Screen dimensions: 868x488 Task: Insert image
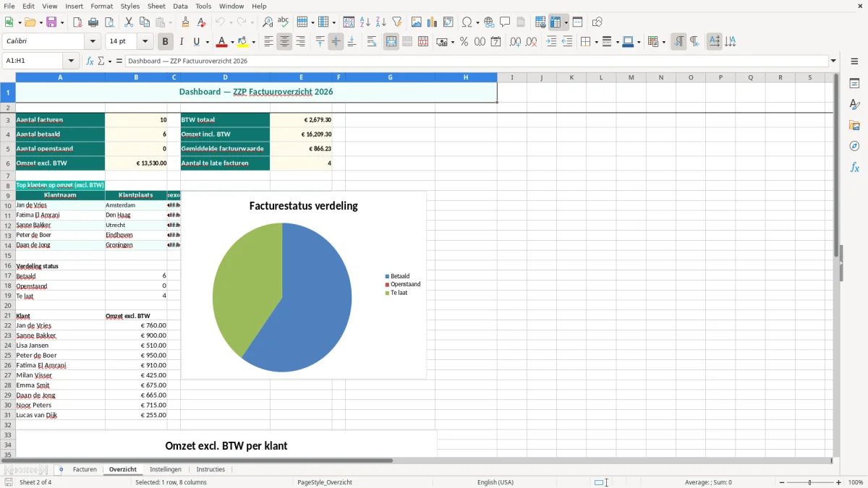click(x=417, y=22)
